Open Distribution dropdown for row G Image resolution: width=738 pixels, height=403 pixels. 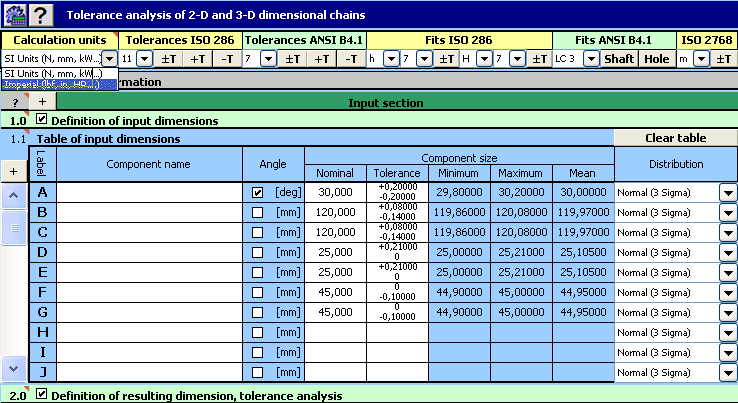click(728, 313)
